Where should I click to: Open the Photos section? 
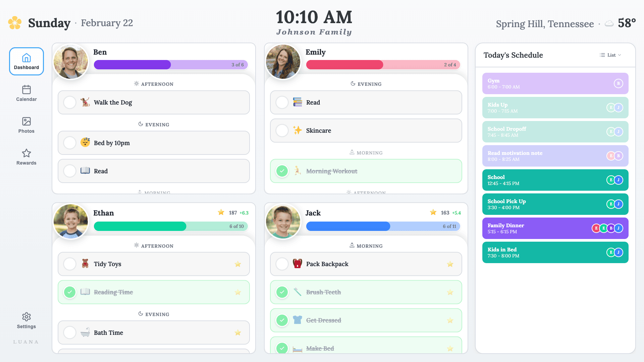[x=26, y=125]
